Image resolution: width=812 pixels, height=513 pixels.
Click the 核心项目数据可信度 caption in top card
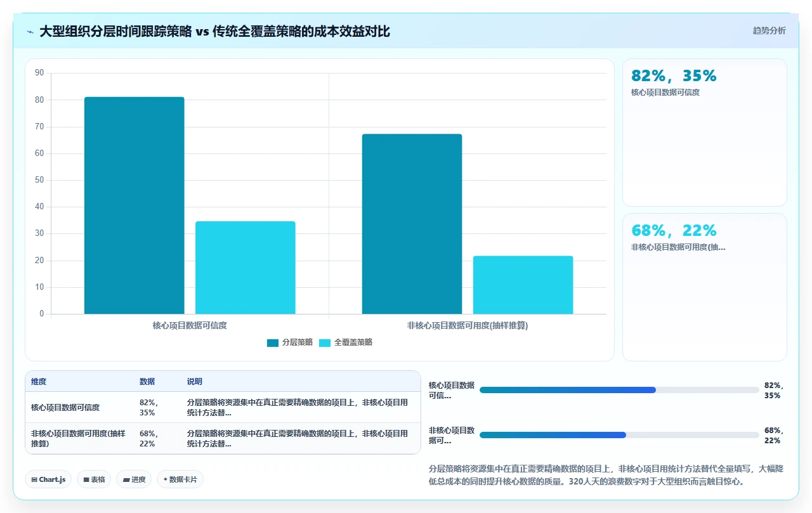[x=665, y=93]
